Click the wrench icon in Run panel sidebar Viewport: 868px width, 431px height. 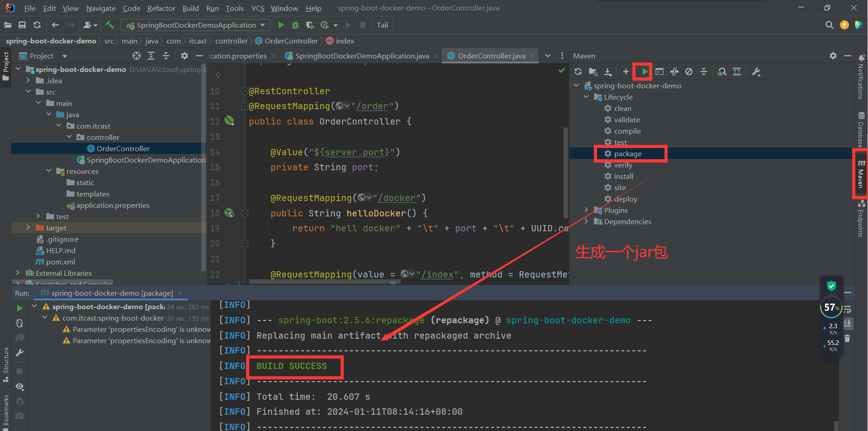(19, 352)
